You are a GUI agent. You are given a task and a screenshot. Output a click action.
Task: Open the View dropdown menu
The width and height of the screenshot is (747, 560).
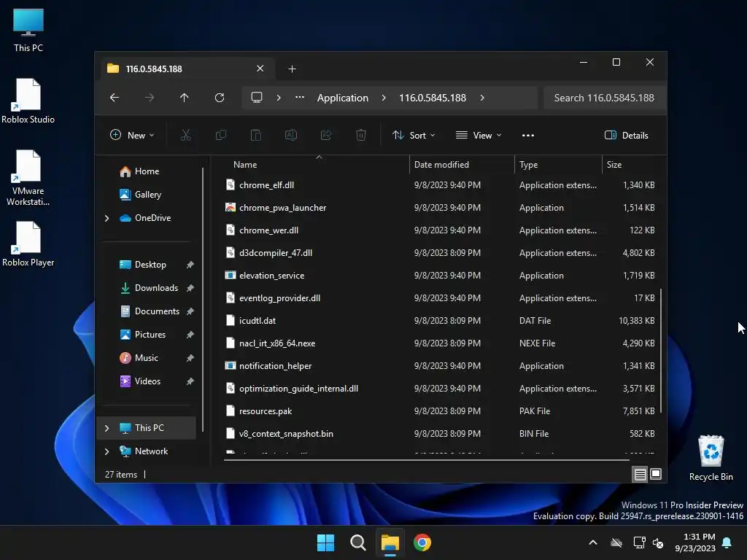pyautogui.click(x=479, y=135)
